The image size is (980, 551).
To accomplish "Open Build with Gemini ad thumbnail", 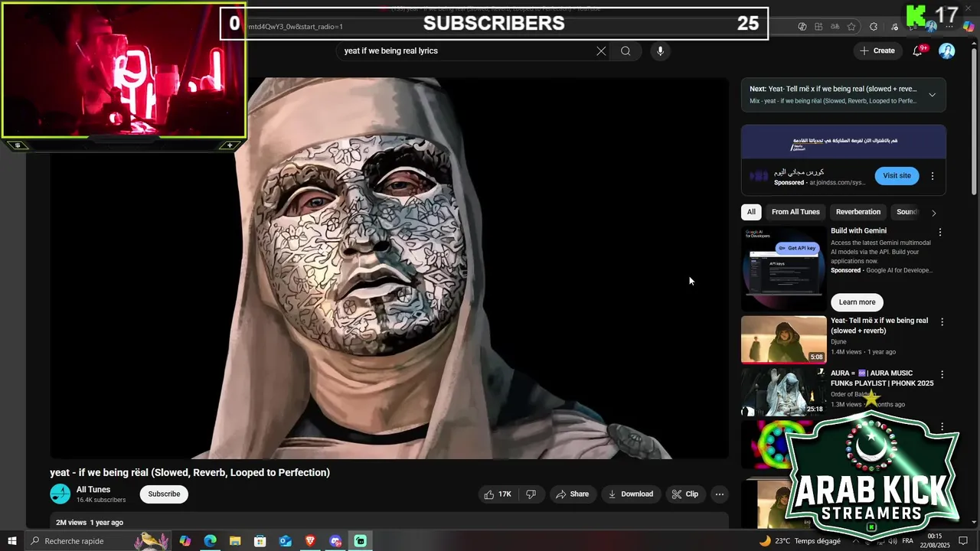I will click(783, 268).
